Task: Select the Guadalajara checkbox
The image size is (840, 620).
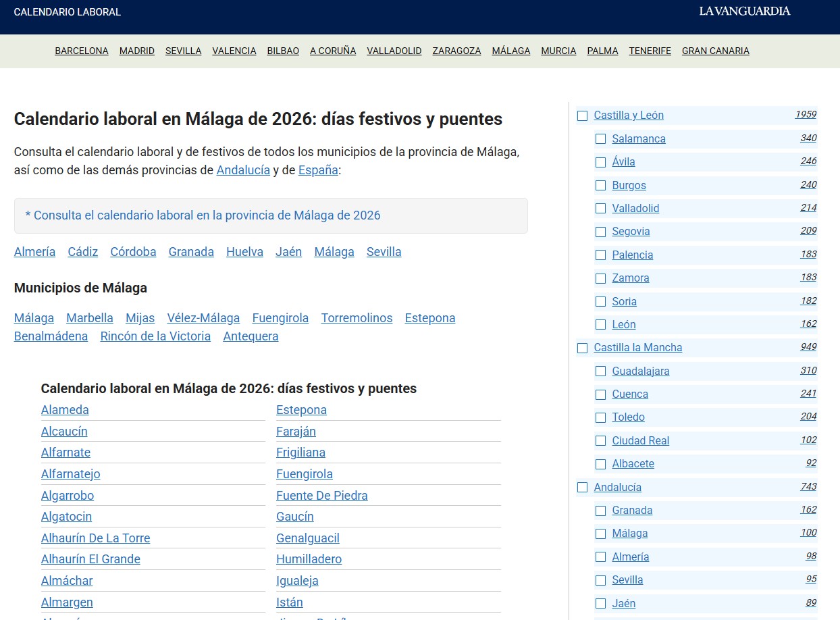Action: (x=600, y=371)
